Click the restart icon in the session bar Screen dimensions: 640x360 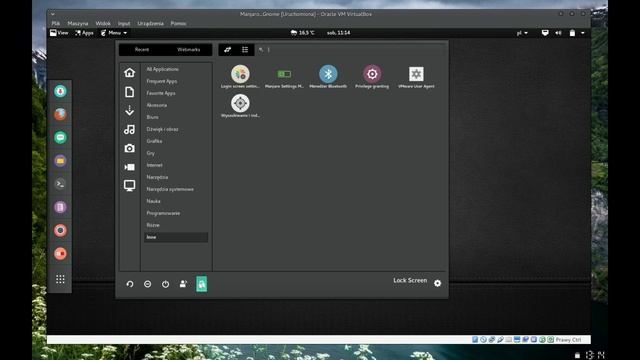pyautogui.click(x=130, y=284)
